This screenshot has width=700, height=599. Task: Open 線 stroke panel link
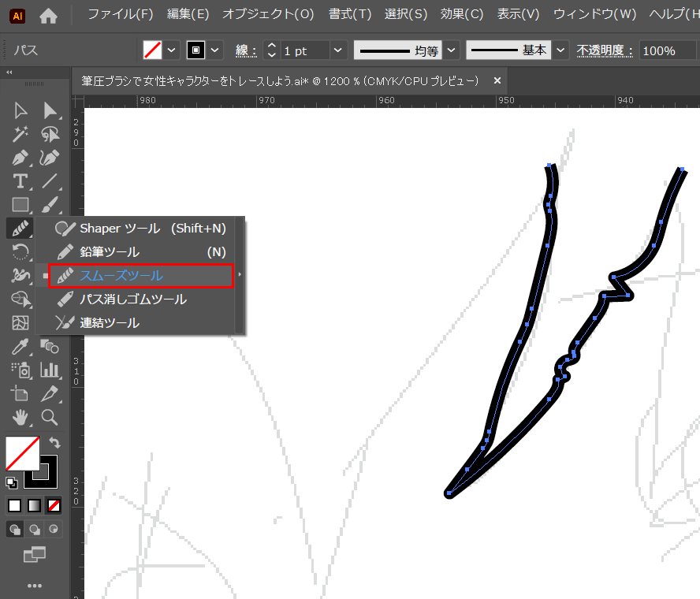click(246, 50)
